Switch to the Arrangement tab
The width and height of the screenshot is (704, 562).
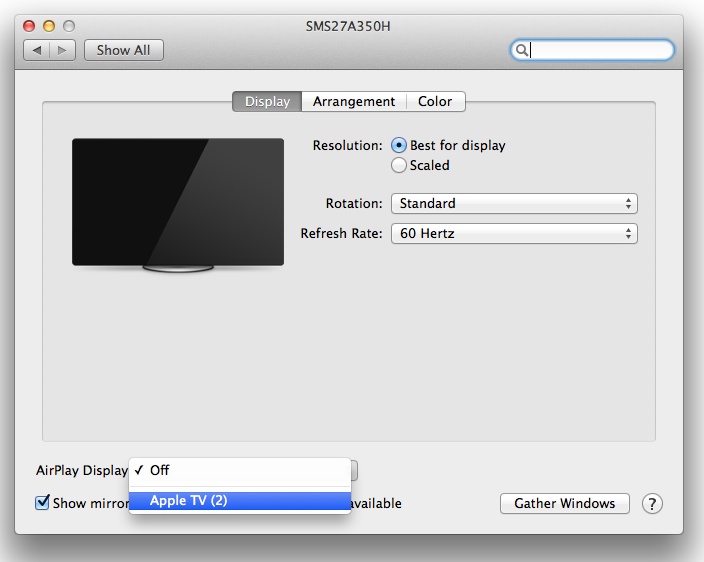click(353, 101)
